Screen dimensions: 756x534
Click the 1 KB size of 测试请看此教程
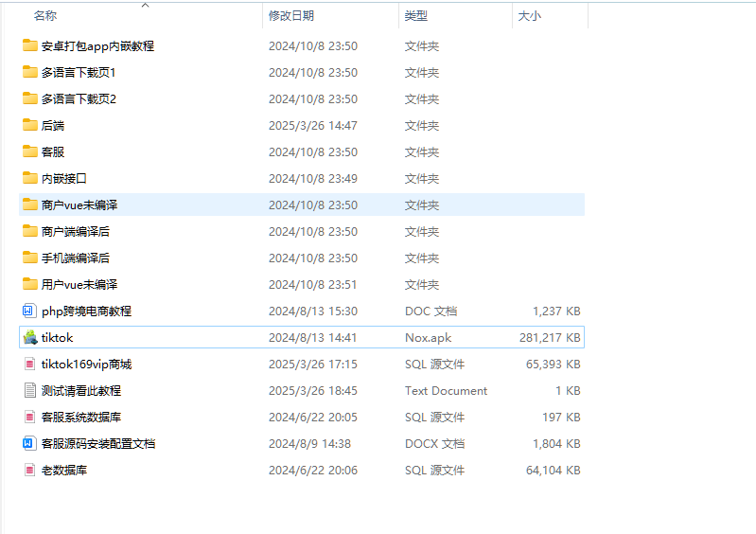(568, 391)
